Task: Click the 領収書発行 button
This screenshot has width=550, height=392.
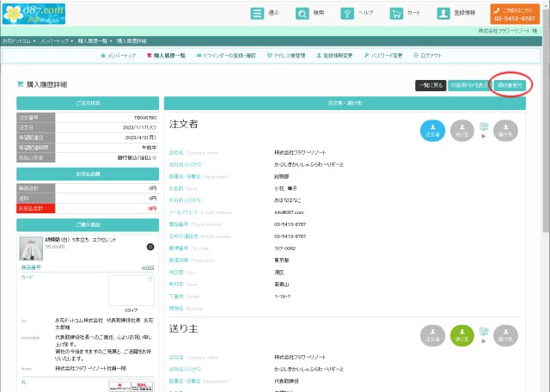Action: 510,85
